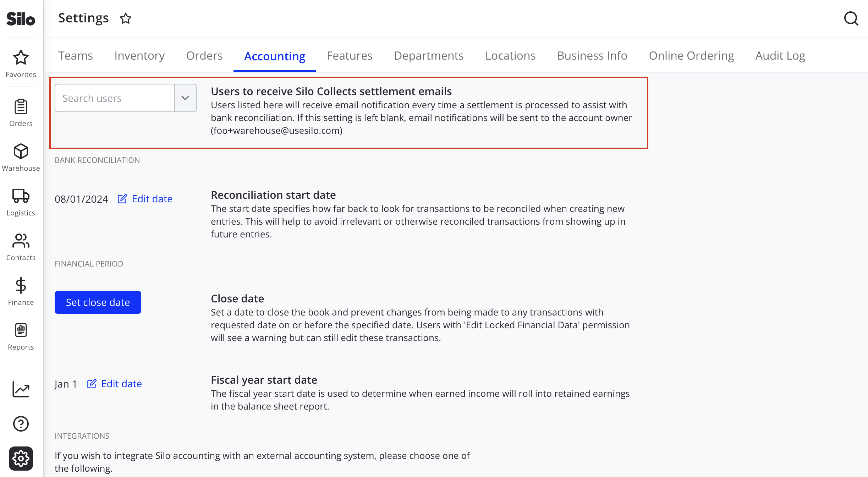Screen dimensions: 868x477
Task: Open the analytics chart icon
Action: click(21, 389)
